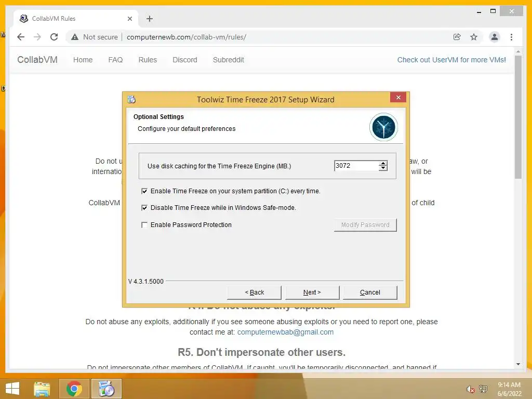Click the V 4.3.1.5000 version text
This screenshot has height=399, width=532.
pyautogui.click(x=146, y=281)
